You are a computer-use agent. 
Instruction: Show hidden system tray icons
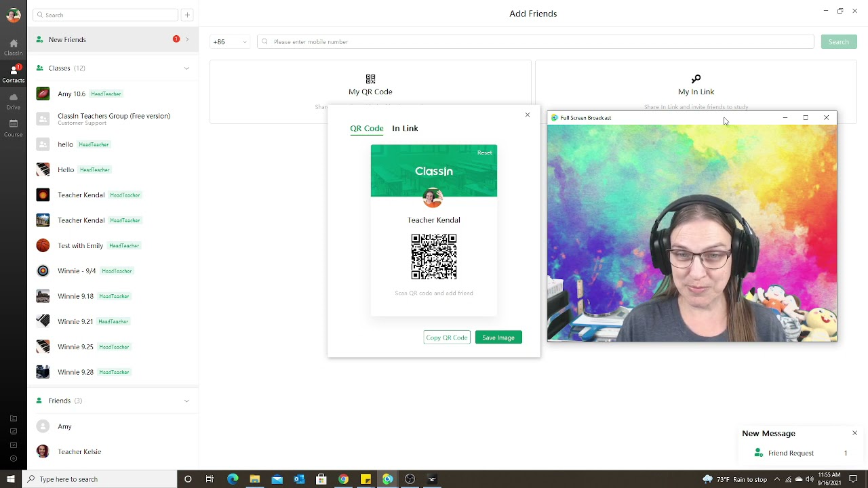[x=777, y=479]
